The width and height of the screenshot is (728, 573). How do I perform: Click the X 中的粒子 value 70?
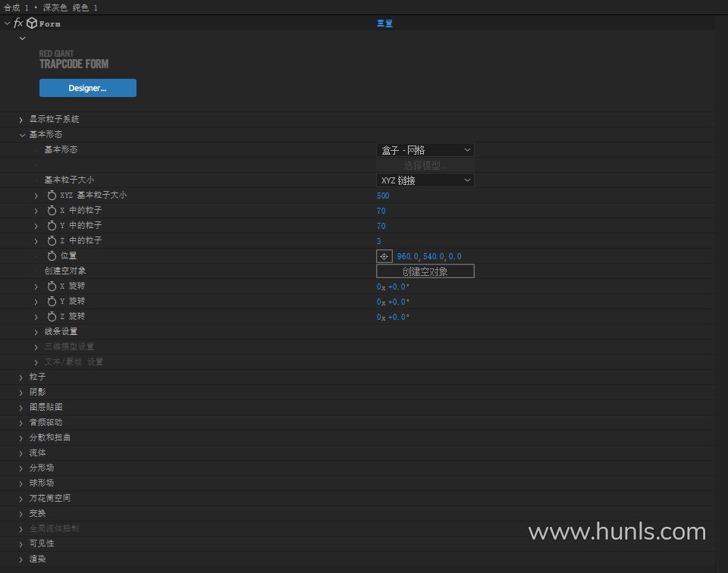coord(381,211)
